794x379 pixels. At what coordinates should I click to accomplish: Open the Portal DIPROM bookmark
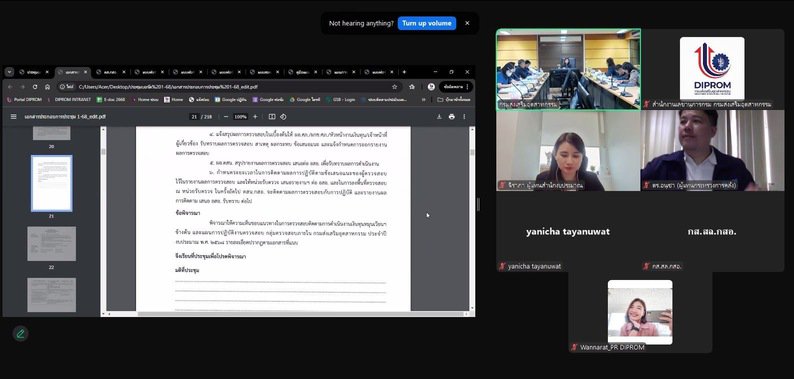click(24, 100)
